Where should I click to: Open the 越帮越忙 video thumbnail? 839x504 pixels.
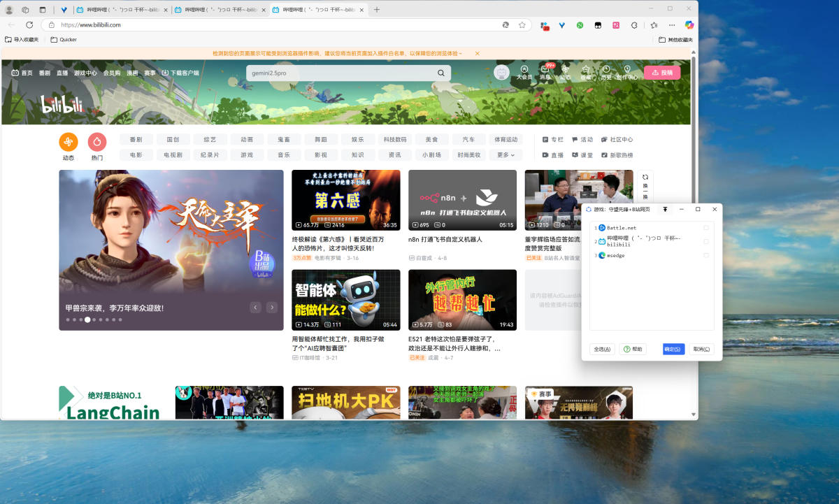point(462,300)
